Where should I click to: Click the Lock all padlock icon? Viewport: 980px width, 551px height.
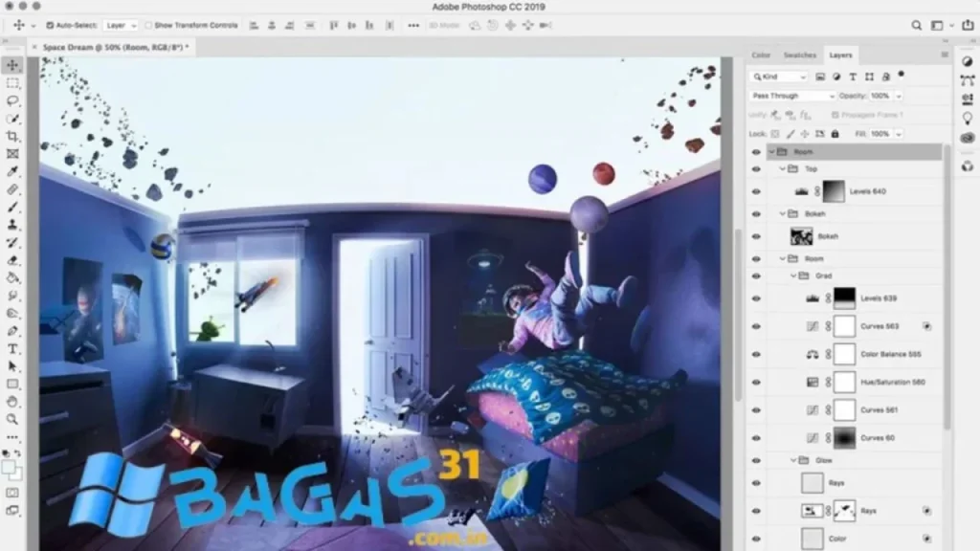click(835, 134)
